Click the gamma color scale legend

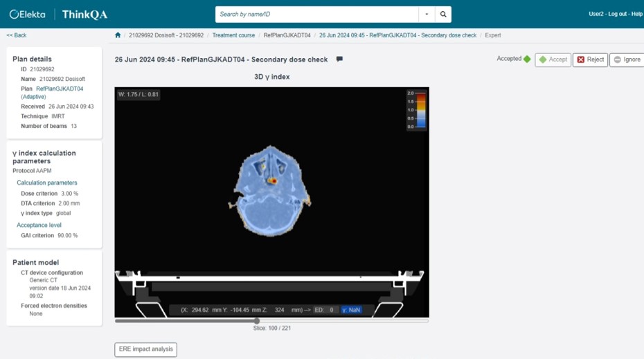coord(417,110)
